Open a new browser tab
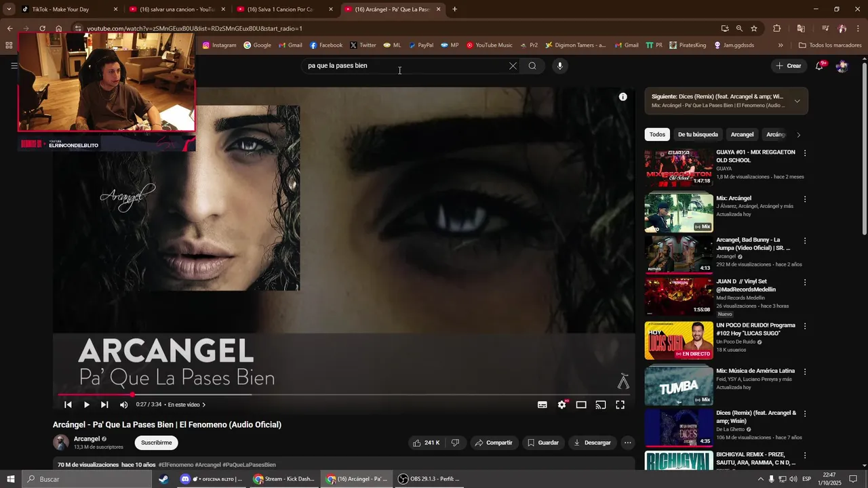 pyautogui.click(x=454, y=9)
